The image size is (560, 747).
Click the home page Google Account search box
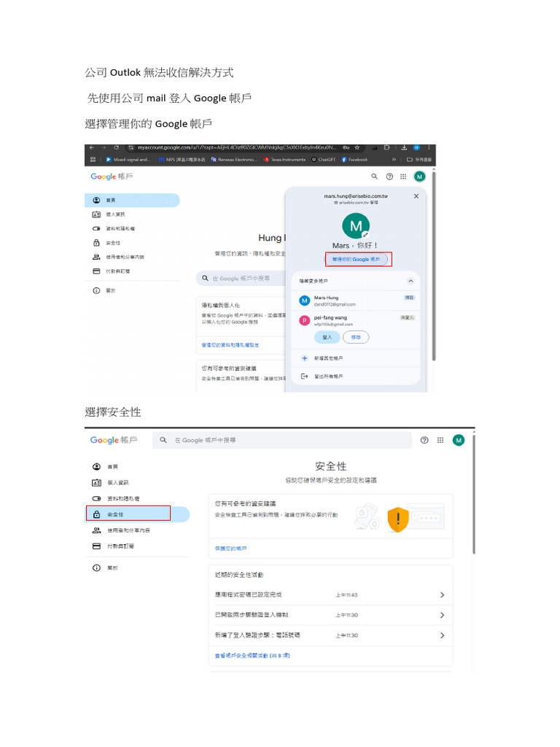(x=241, y=278)
